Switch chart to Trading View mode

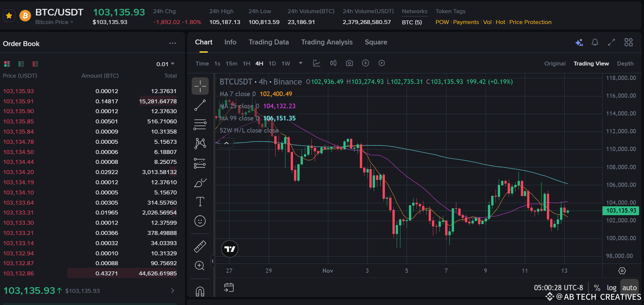[x=591, y=64]
